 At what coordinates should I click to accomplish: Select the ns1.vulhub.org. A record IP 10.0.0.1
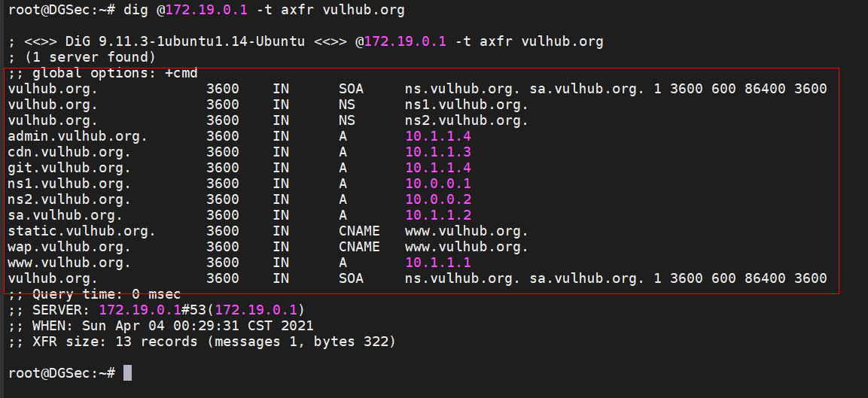[x=438, y=184]
